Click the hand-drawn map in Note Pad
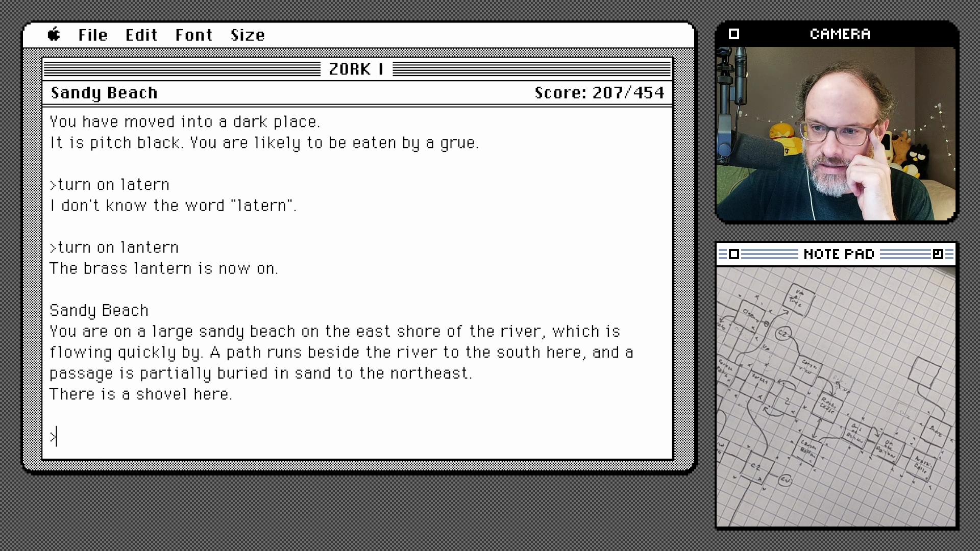The image size is (980, 551). pos(836,397)
